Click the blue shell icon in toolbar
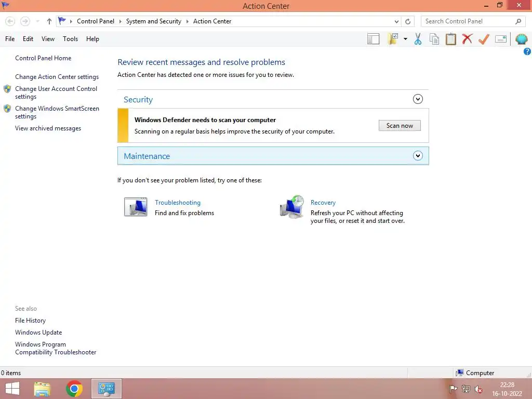 click(522, 39)
